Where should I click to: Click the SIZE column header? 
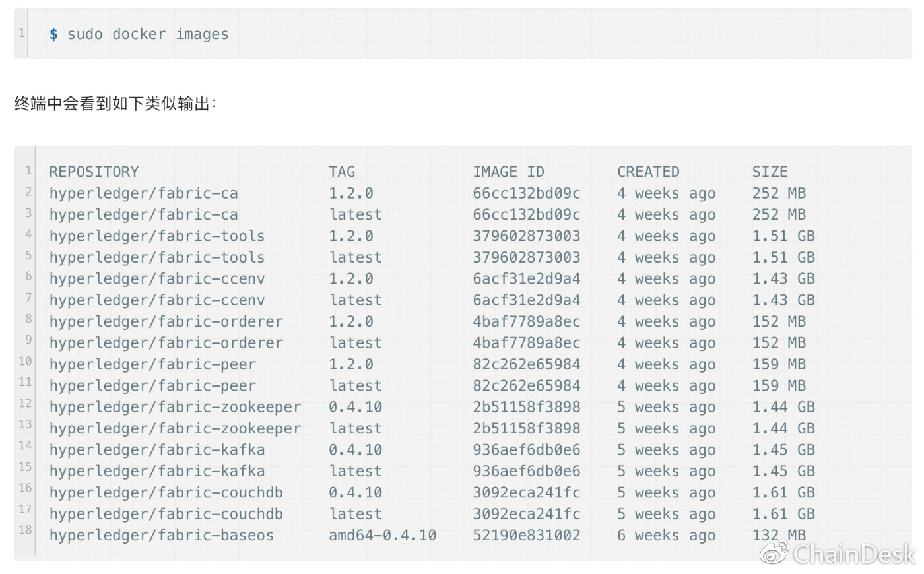pos(770,172)
